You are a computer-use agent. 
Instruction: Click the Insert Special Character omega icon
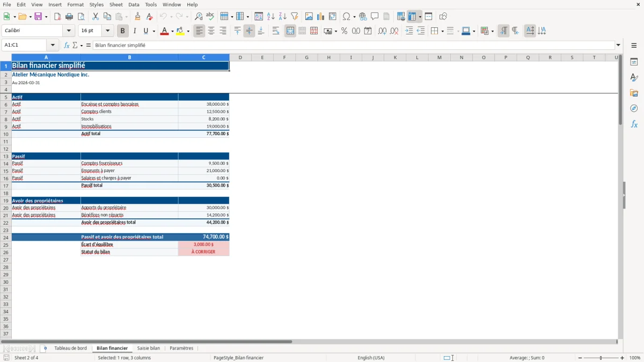pos(346,17)
